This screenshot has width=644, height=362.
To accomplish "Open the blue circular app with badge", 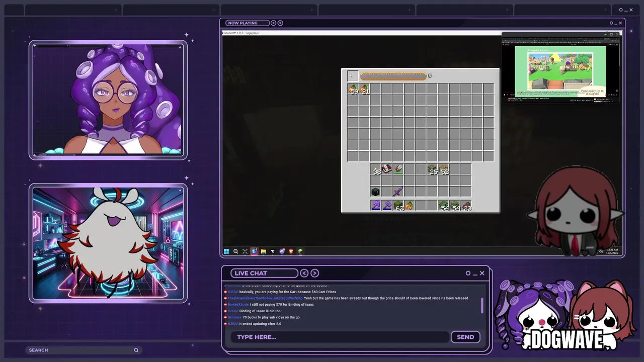I will click(x=254, y=251).
